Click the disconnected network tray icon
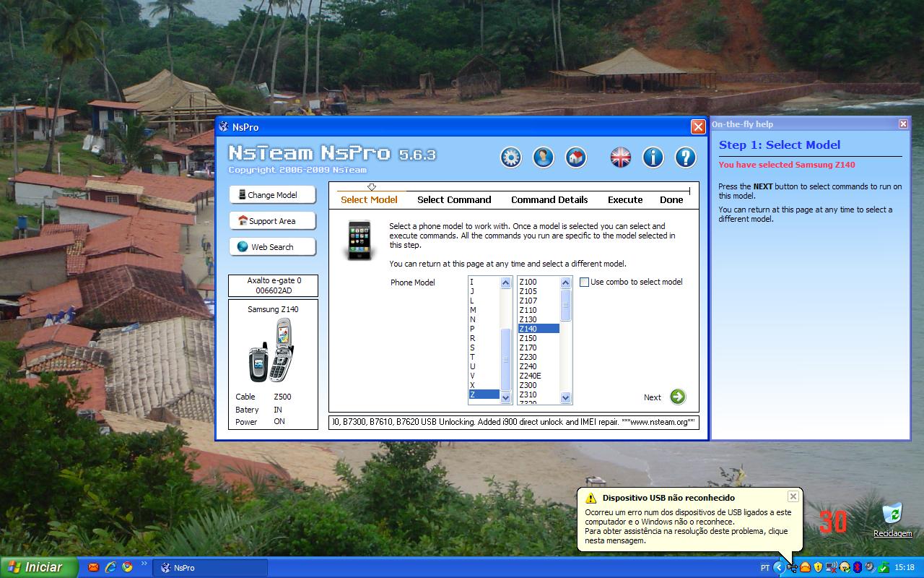The image size is (924, 578). 832,568
